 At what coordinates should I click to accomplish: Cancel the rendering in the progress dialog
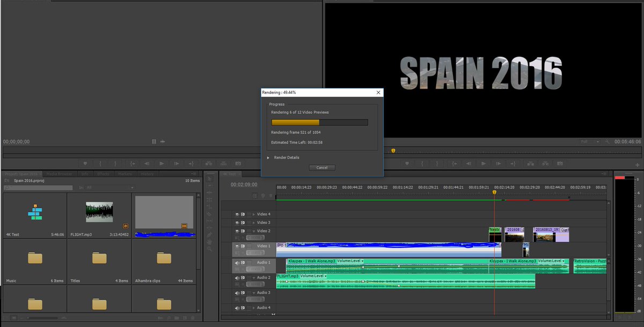pos(322,168)
